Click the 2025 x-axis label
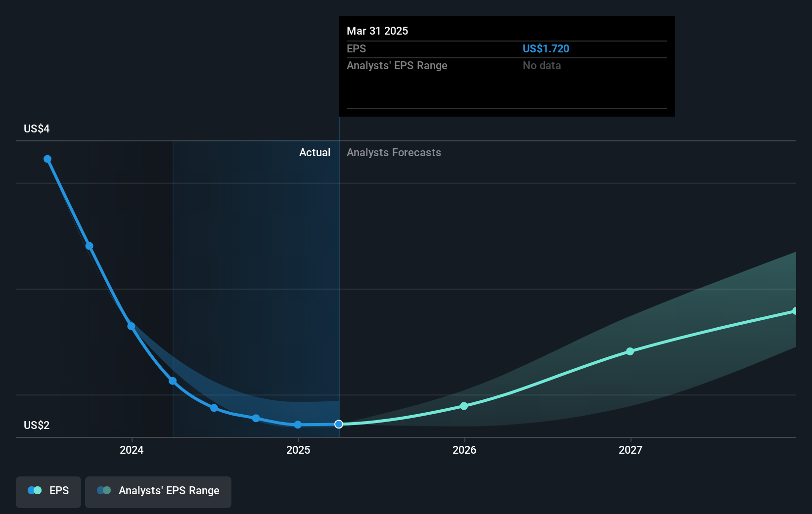Image resolution: width=812 pixels, height=514 pixels. [298, 450]
